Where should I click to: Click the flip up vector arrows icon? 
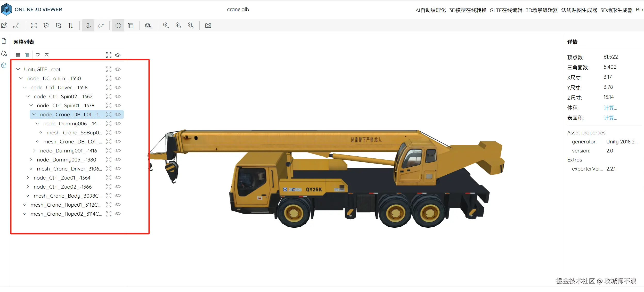(x=71, y=25)
